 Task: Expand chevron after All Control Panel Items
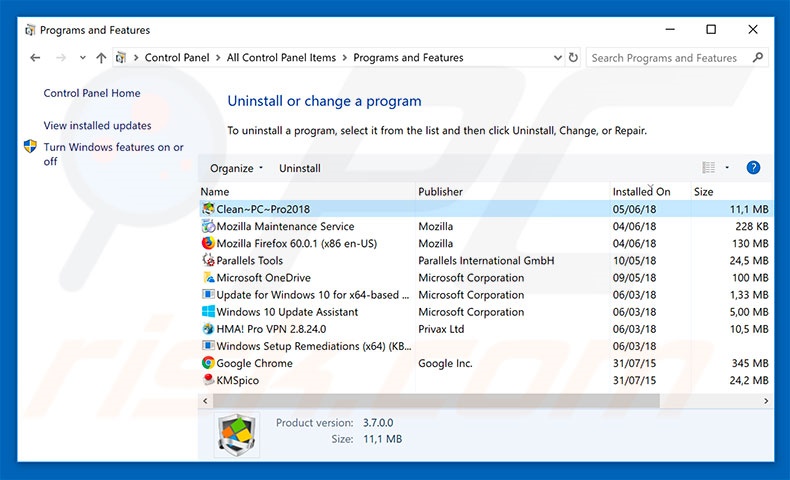(x=345, y=58)
